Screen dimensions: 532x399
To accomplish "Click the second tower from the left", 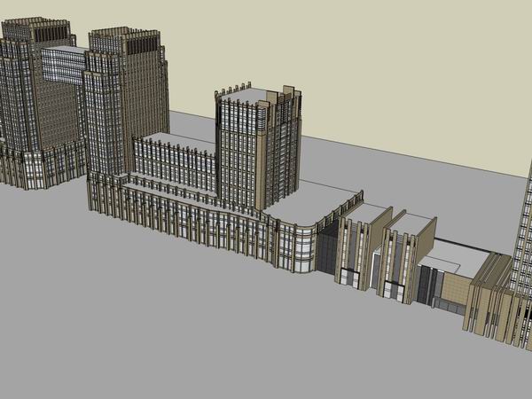I will tap(124, 98).
